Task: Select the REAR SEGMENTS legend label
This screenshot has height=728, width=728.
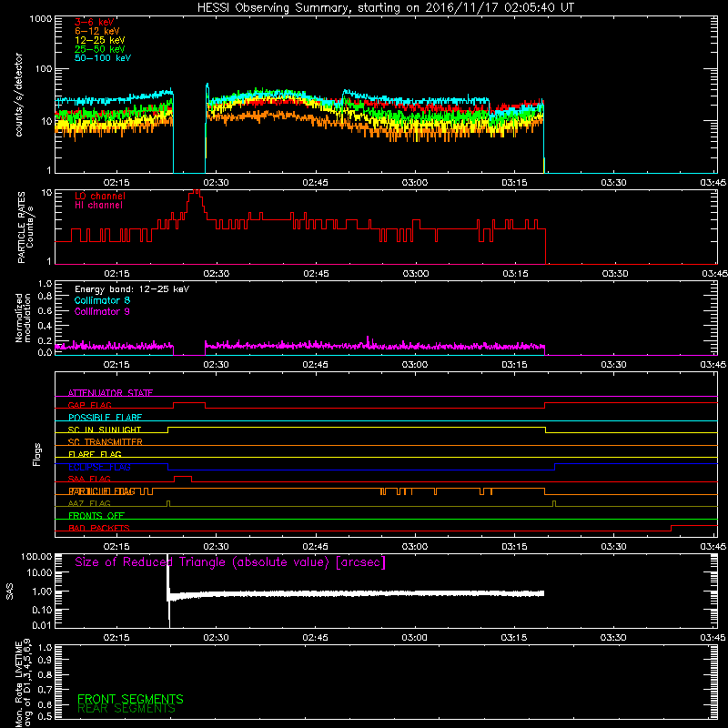Action: pyautogui.click(x=126, y=709)
